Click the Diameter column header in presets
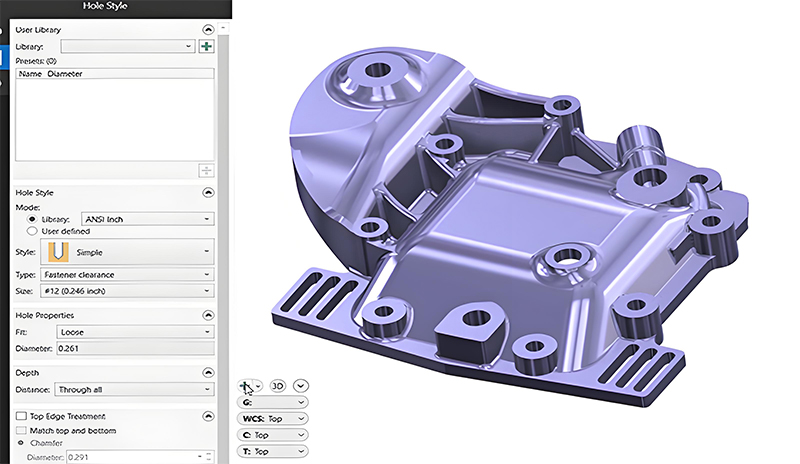This screenshot has height=464, width=800. 64,74
